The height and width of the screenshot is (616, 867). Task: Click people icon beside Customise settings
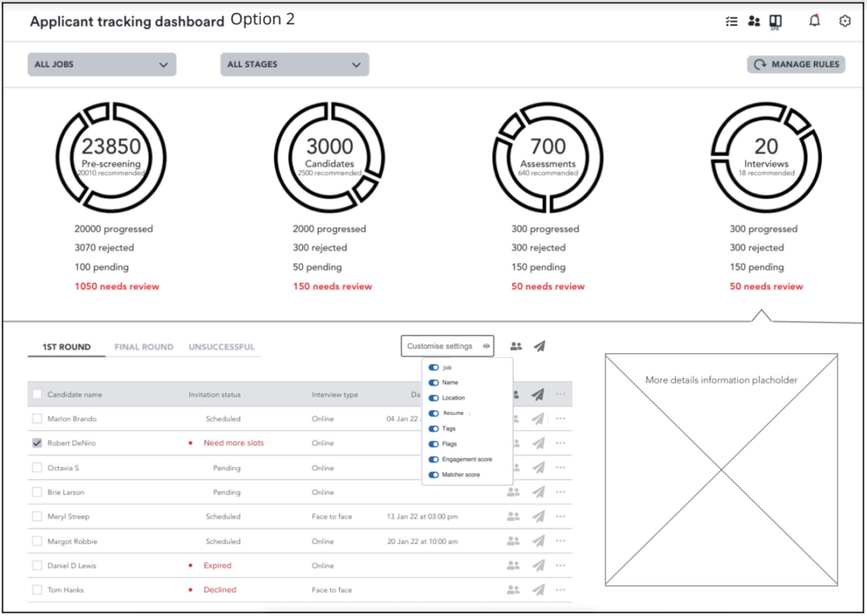click(x=516, y=346)
